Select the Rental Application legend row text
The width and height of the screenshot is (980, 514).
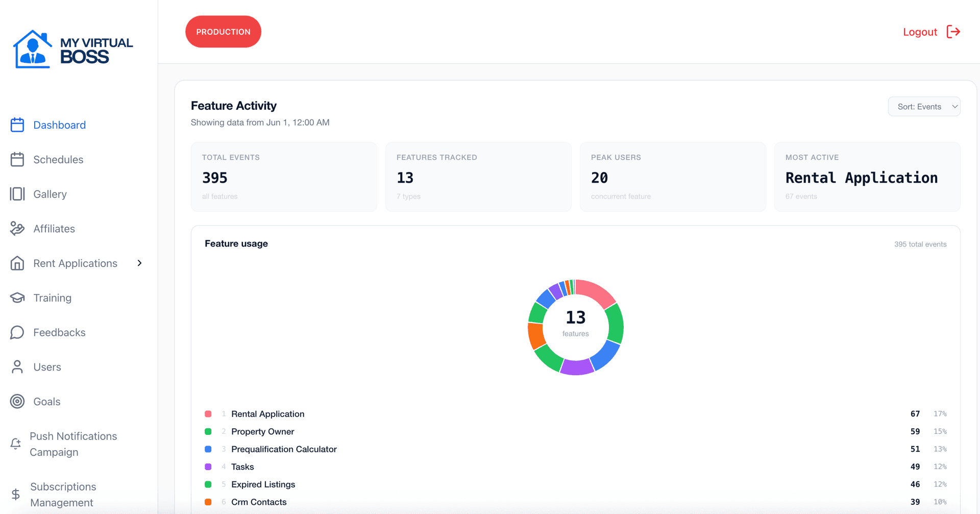(x=267, y=414)
